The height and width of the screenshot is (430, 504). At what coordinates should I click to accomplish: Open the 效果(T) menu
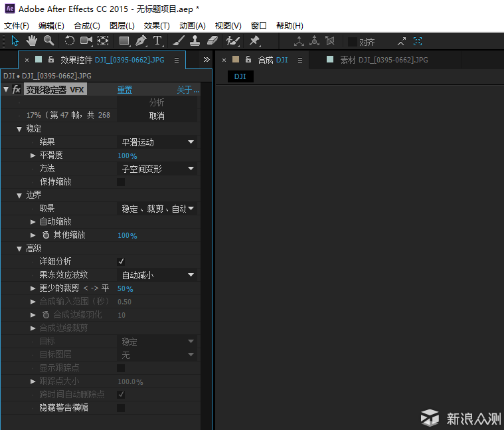point(157,25)
